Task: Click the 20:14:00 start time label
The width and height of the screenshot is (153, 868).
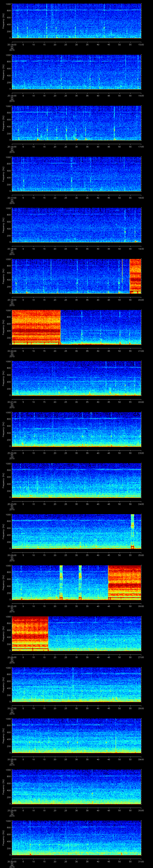Action: point(12,44)
